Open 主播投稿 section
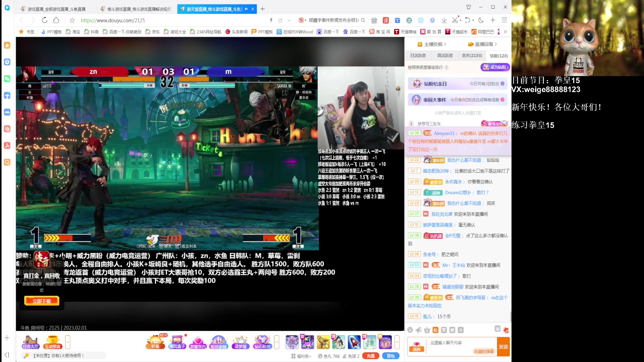Screen dimensions: 644x362 point(432,44)
